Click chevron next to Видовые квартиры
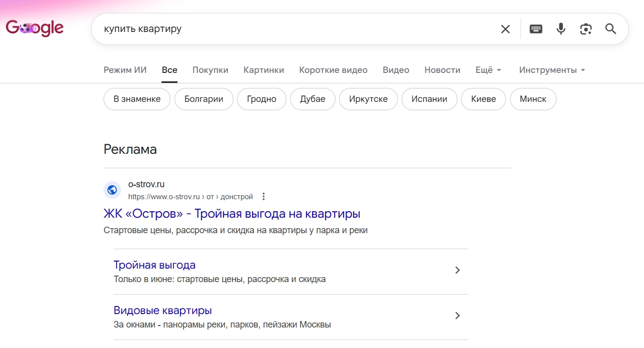The width and height of the screenshot is (644, 348). (457, 316)
